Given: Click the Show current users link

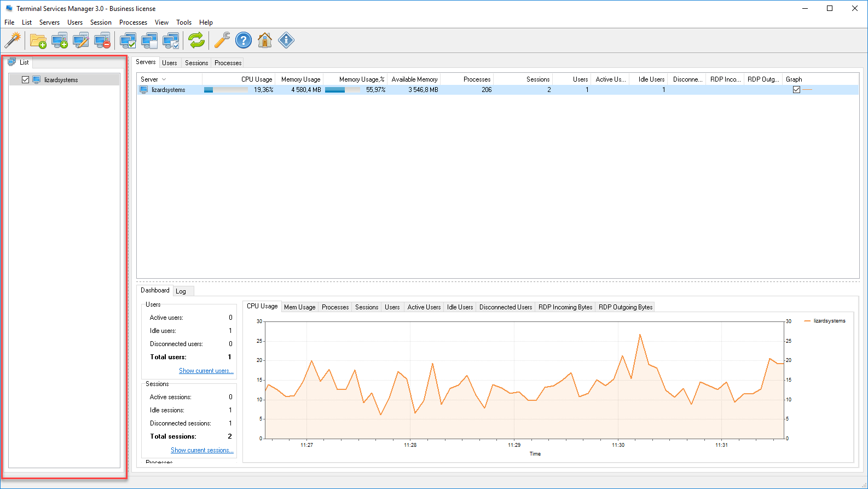Looking at the screenshot, I should click(x=206, y=371).
